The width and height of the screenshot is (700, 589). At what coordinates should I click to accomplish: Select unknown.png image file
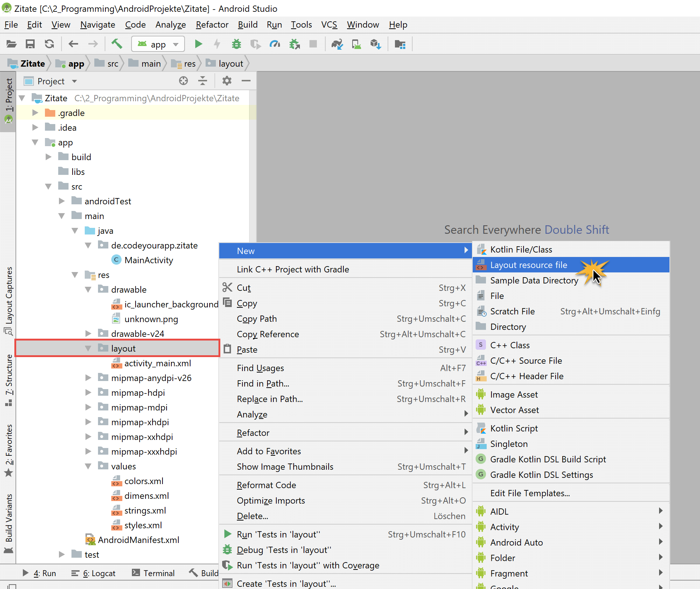coord(151,319)
